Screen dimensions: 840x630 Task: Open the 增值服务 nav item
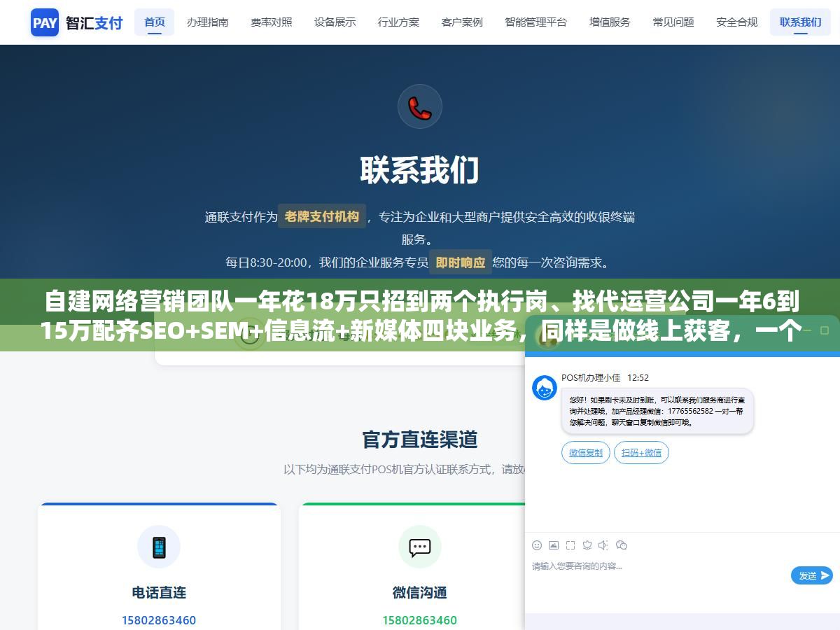610,22
